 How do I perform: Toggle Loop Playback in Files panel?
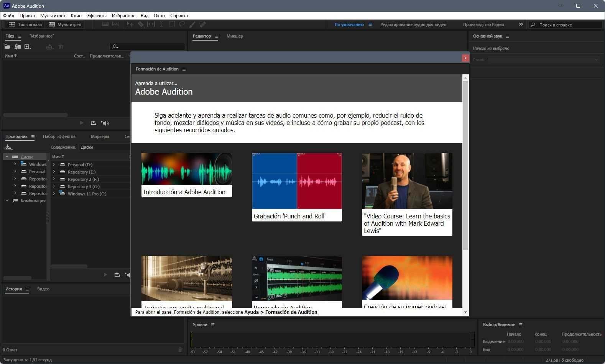click(93, 123)
